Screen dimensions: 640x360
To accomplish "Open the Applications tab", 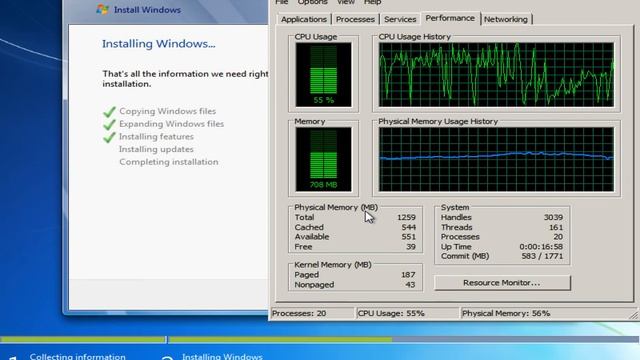I will pyautogui.click(x=304, y=19).
